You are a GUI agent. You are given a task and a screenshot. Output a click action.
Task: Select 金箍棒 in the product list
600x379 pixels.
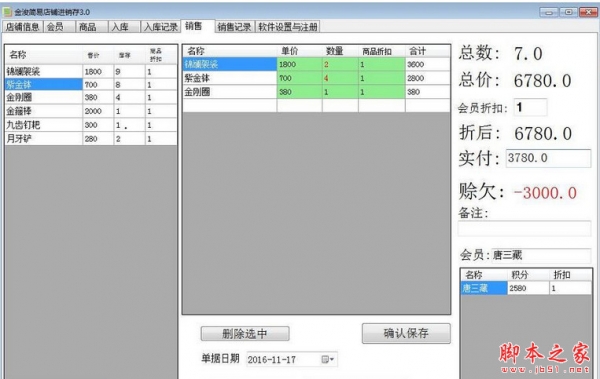tap(44, 111)
